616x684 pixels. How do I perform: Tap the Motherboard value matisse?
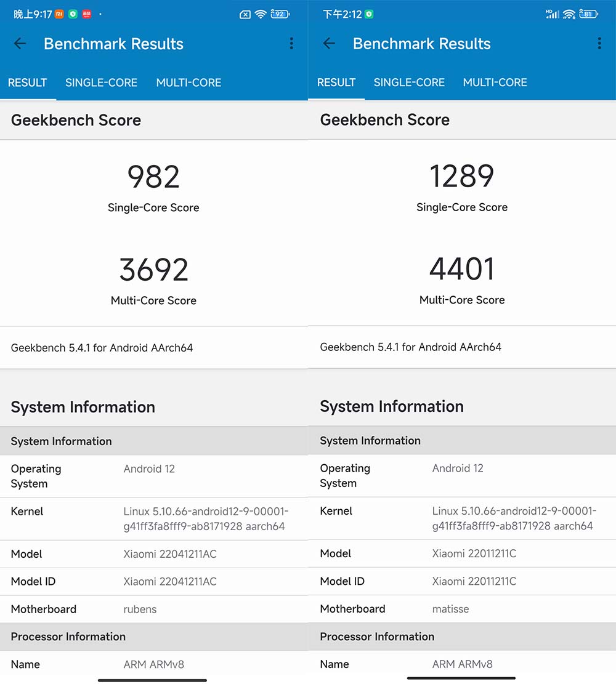[x=450, y=609]
